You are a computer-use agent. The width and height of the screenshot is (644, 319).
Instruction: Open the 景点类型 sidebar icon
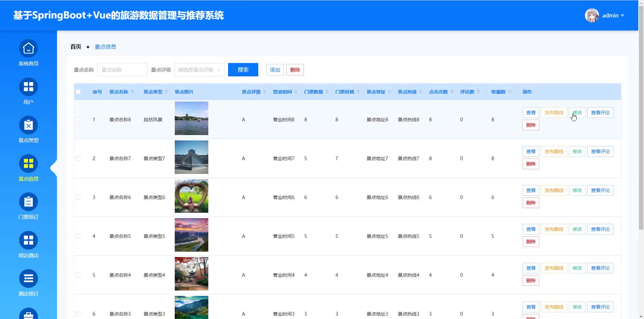click(29, 125)
